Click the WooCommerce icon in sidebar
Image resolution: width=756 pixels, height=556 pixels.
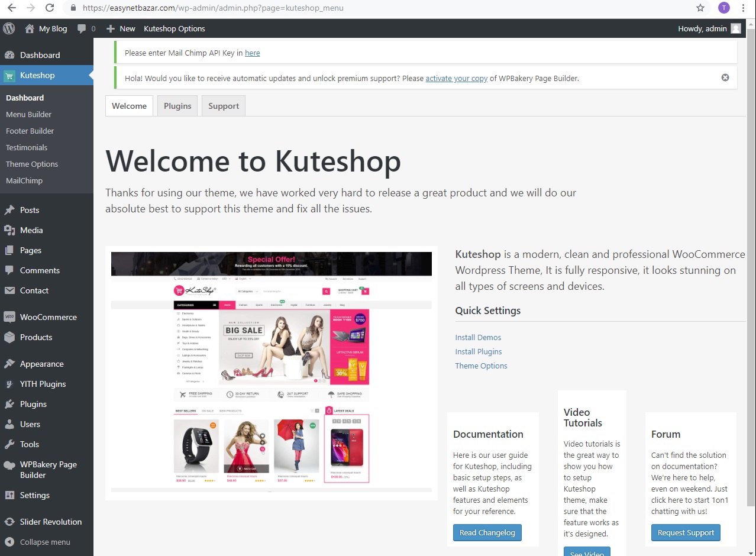coord(9,317)
